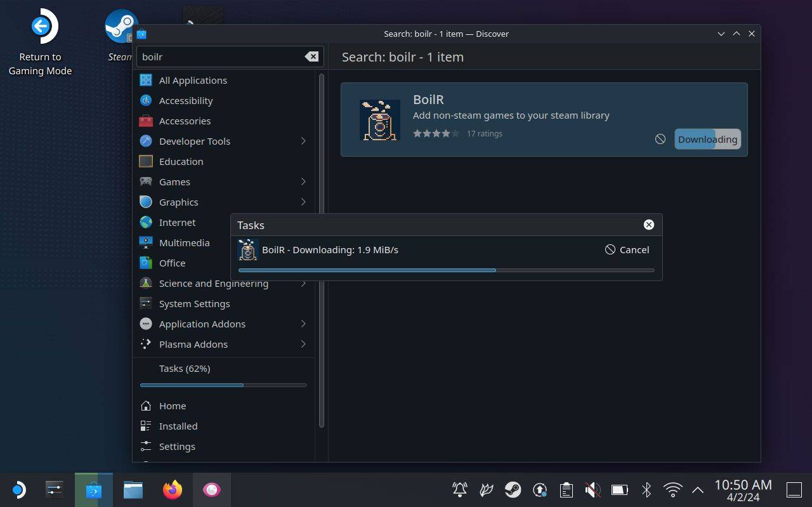Click the Accessories toolbox icon
The image size is (812, 507).
coord(146,121)
